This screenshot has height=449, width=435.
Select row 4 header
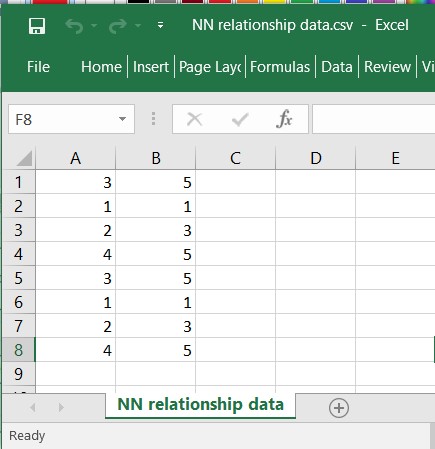pyautogui.click(x=19, y=254)
